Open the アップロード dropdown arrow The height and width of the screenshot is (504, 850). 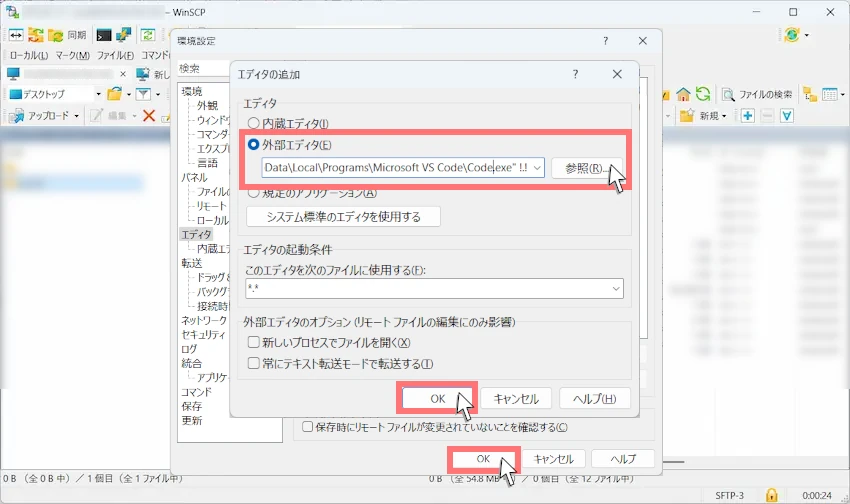click(x=76, y=116)
